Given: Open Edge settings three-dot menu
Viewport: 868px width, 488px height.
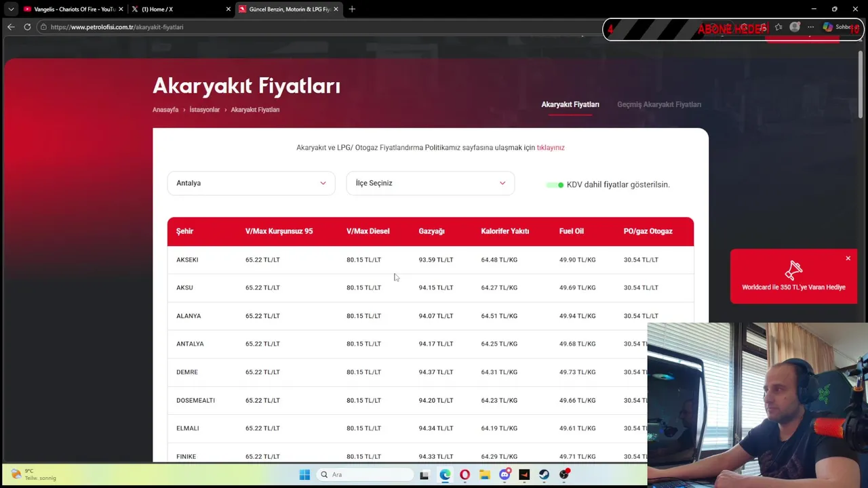Looking at the screenshot, I should [810, 27].
